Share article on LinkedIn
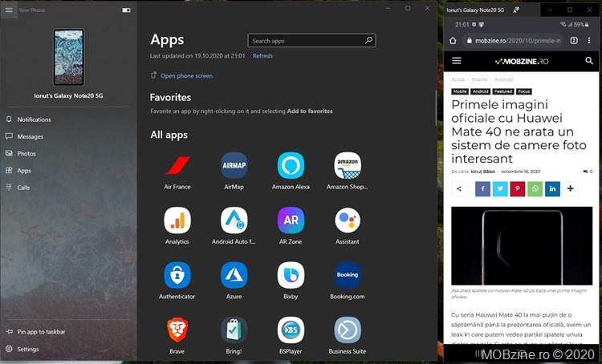Image resolution: width=602 pixels, height=364 pixels. pos(552,188)
